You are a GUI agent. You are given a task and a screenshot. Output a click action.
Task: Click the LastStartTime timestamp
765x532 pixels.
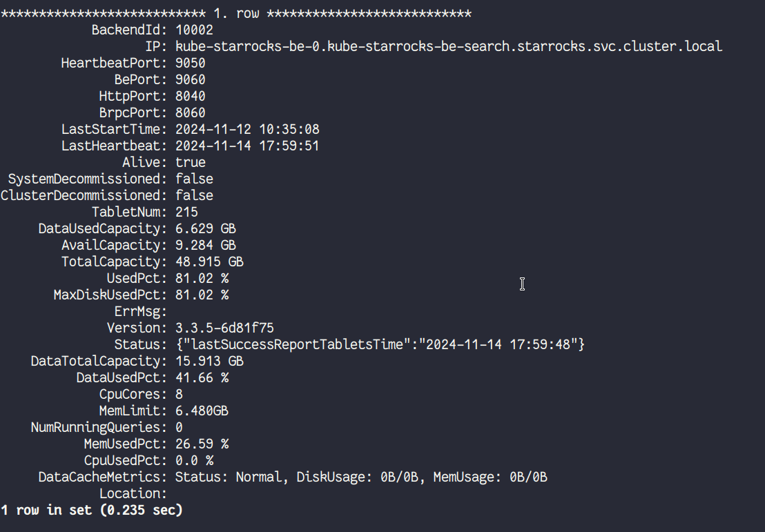coord(246,129)
